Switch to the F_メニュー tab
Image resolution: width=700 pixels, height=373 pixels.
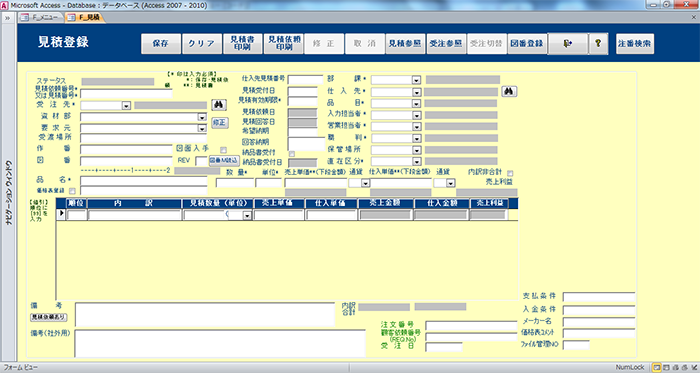point(41,17)
